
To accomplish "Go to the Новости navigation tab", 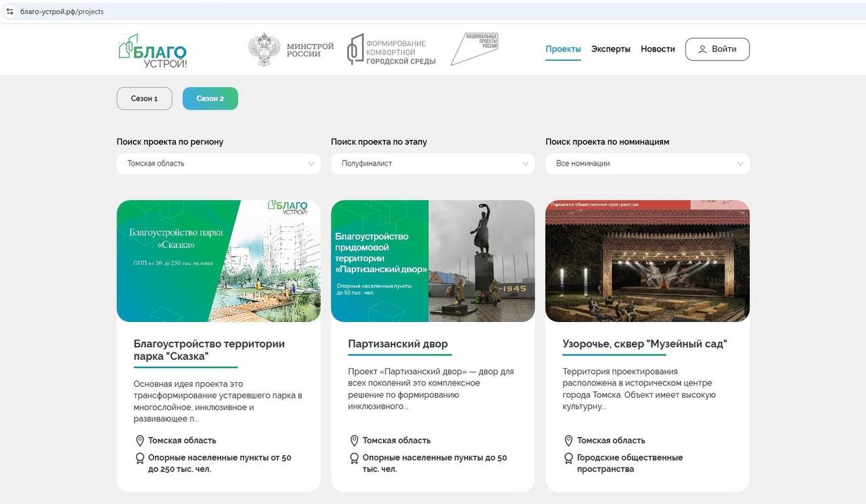I will 658,49.
